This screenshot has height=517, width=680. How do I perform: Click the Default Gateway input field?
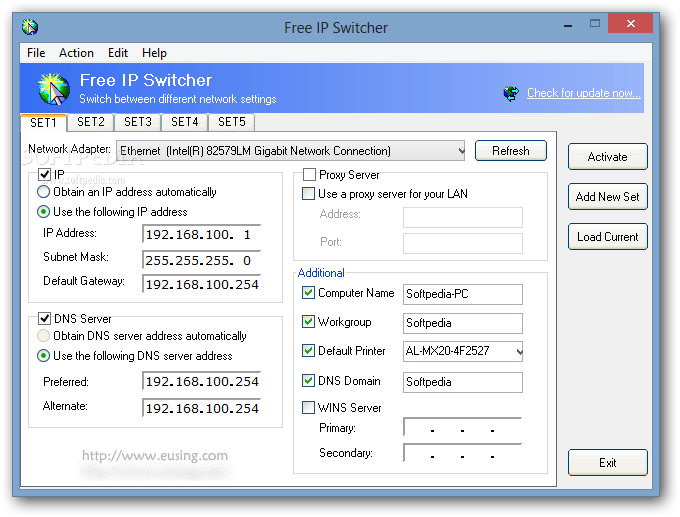pyautogui.click(x=202, y=285)
